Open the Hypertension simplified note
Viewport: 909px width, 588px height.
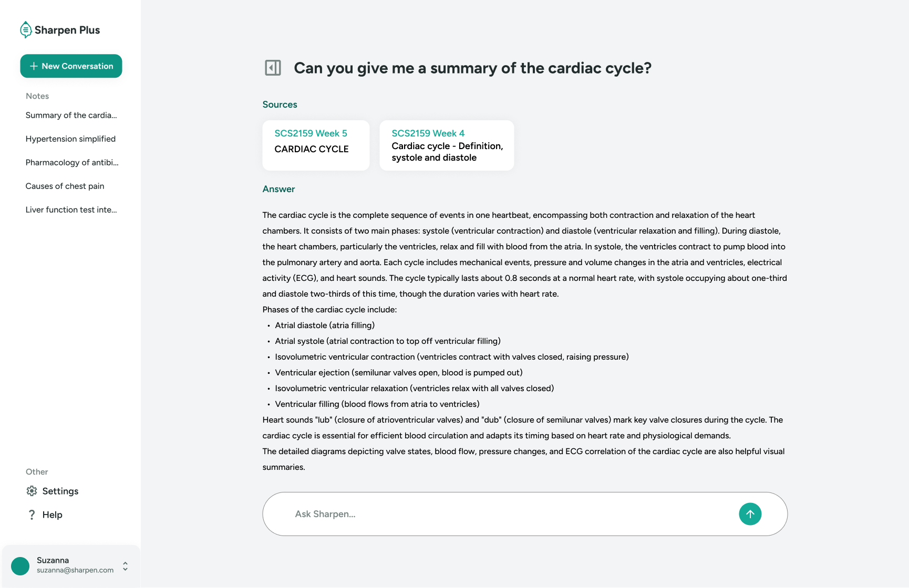70,139
